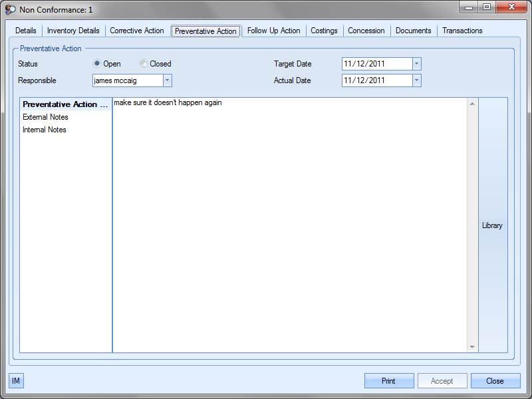
Task: Select the Preventative Action tab
Action: (x=205, y=31)
